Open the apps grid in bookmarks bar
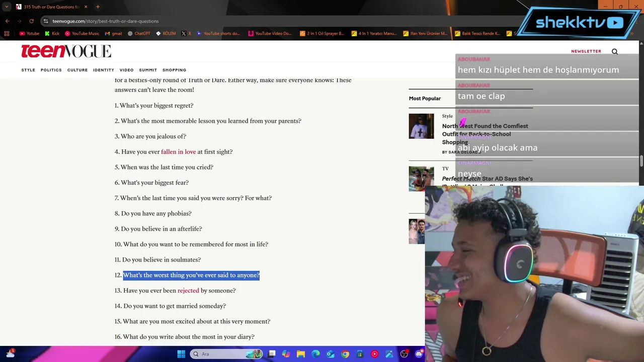 coord(7,34)
